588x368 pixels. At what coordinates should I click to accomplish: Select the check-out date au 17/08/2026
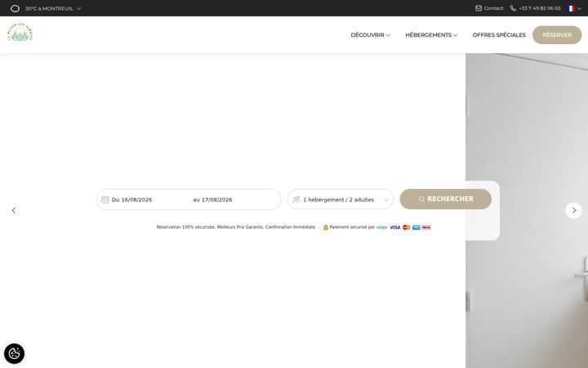point(212,200)
